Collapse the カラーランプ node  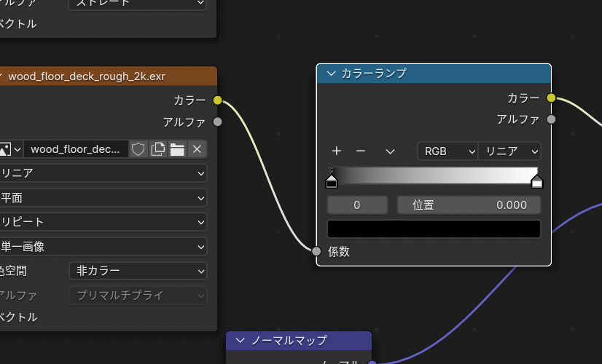point(332,74)
